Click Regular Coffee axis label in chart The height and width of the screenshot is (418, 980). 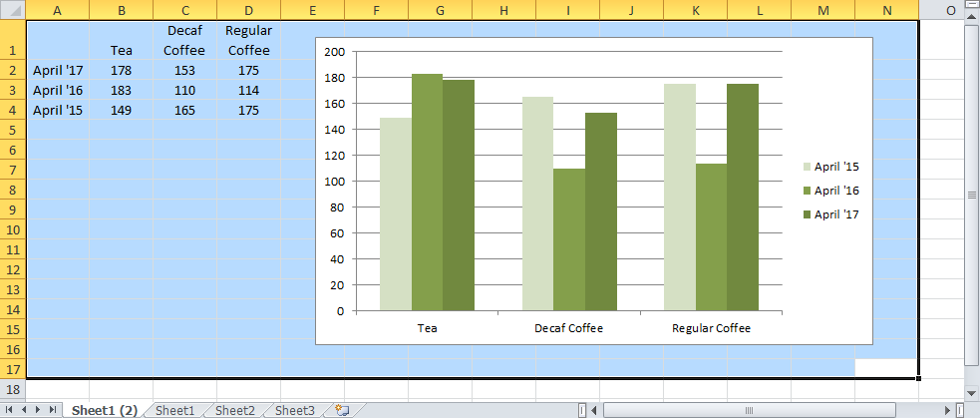tap(711, 328)
